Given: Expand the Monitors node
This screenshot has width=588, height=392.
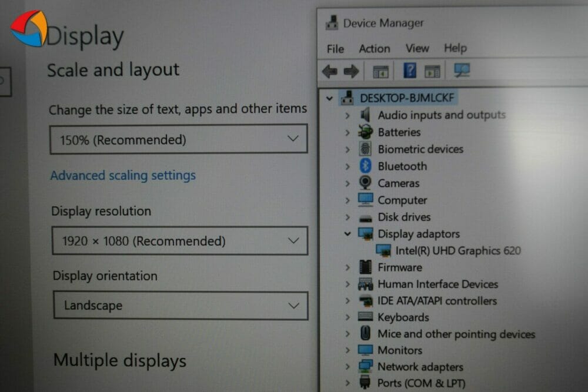Looking at the screenshot, I should (x=348, y=350).
